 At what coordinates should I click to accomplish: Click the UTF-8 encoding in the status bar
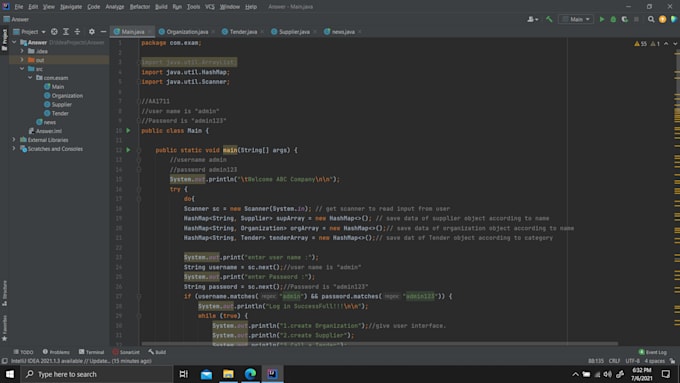coord(632,361)
